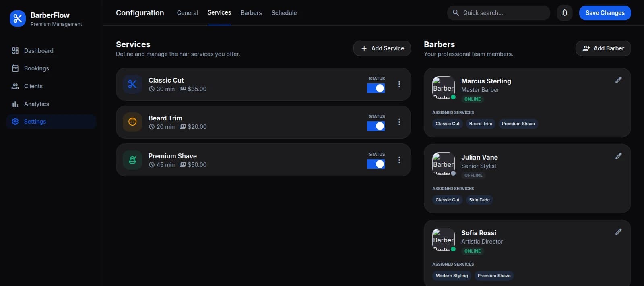644x286 pixels.
Task: Click Julian Vane's OFFLINE badge
Action: pos(473,175)
